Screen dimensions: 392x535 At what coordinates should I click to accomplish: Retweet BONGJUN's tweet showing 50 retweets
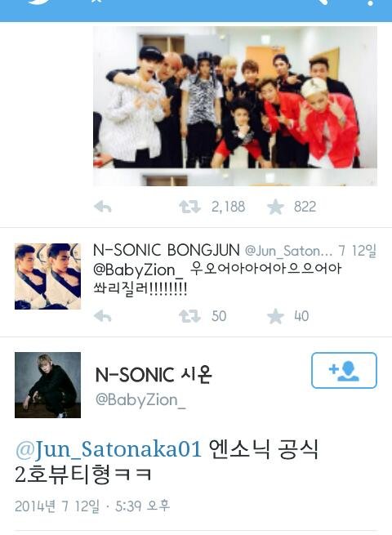[189, 316]
